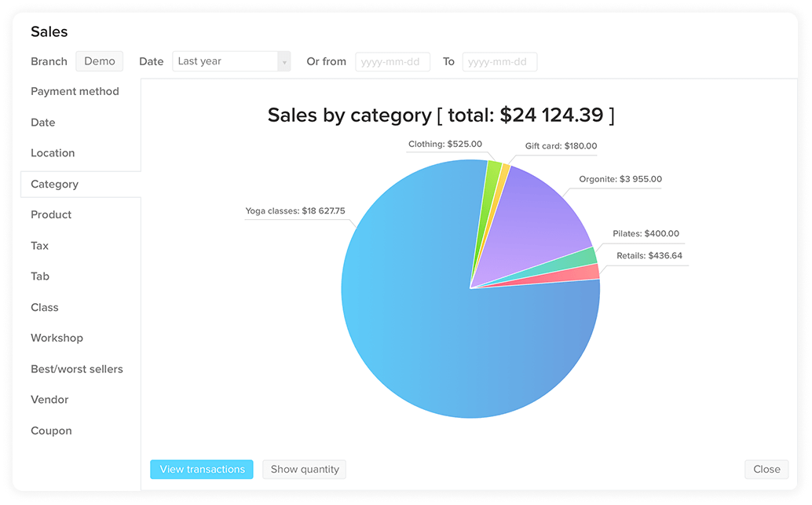Screen dimensions: 812x505
Task: Switch to the Payment method report
Action: [x=75, y=91]
